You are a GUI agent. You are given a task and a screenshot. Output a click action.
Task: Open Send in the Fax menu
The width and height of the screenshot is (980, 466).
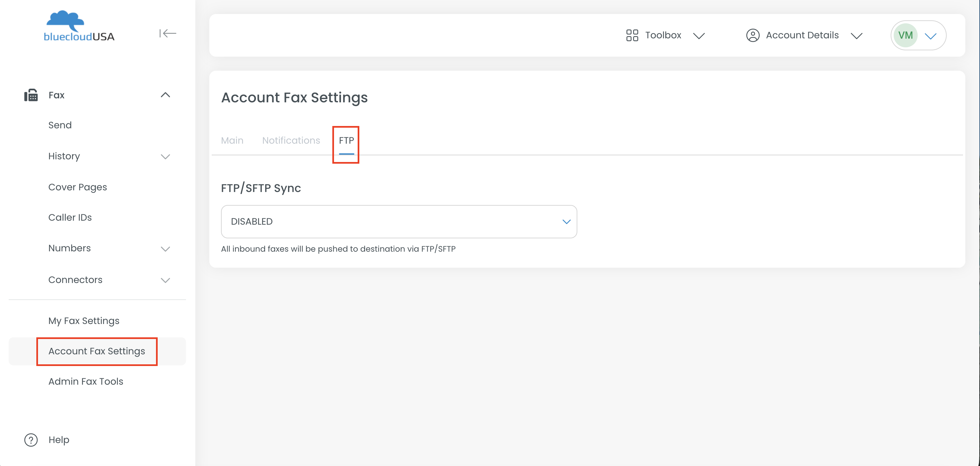[x=60, y=125]
